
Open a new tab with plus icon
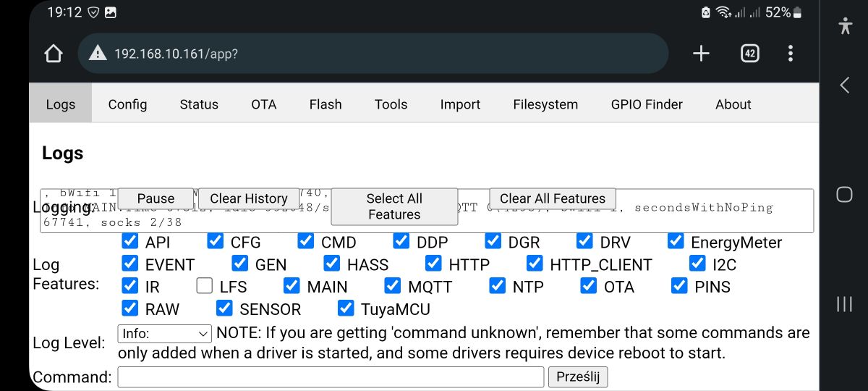(x=701, y=53)
